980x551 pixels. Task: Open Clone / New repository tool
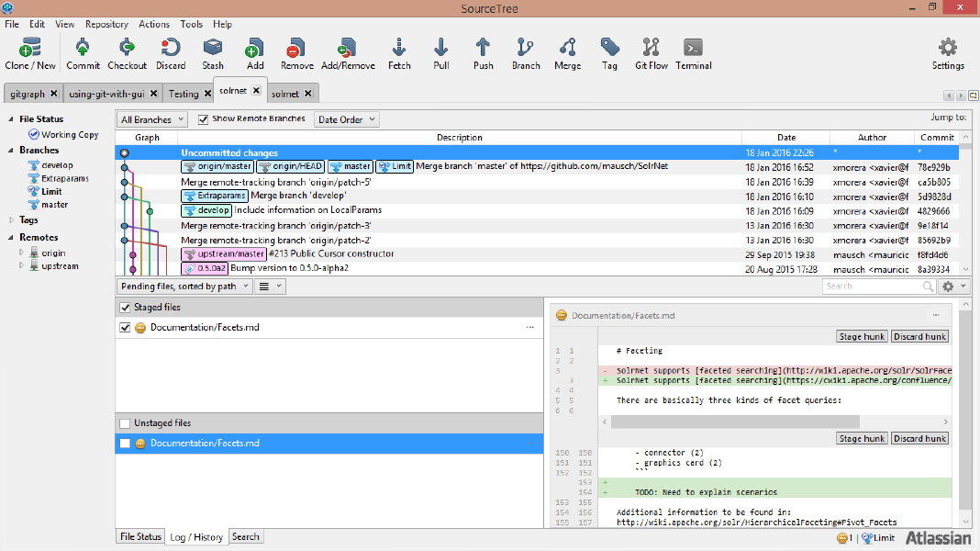(x=30, y=53)
